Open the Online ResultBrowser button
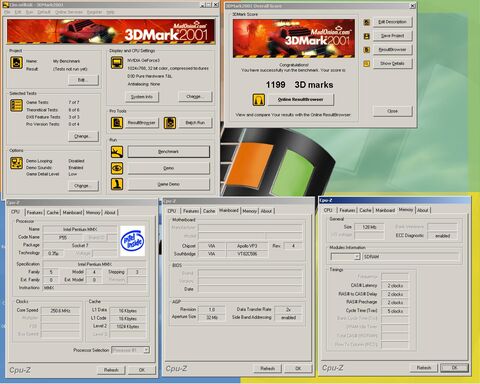The width and height of the screenshot is (480, 384). pyautogui.click(x=301, y=100)
